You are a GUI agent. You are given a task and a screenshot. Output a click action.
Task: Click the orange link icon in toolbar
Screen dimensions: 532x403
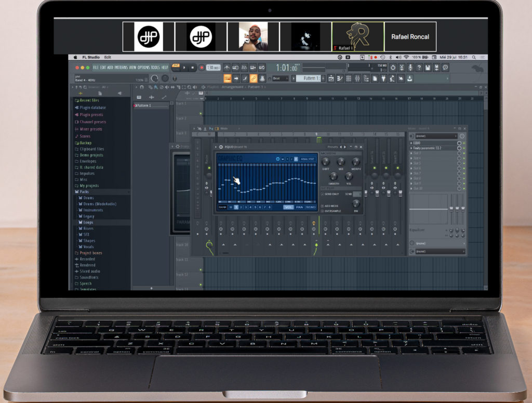tap(254, 79)
